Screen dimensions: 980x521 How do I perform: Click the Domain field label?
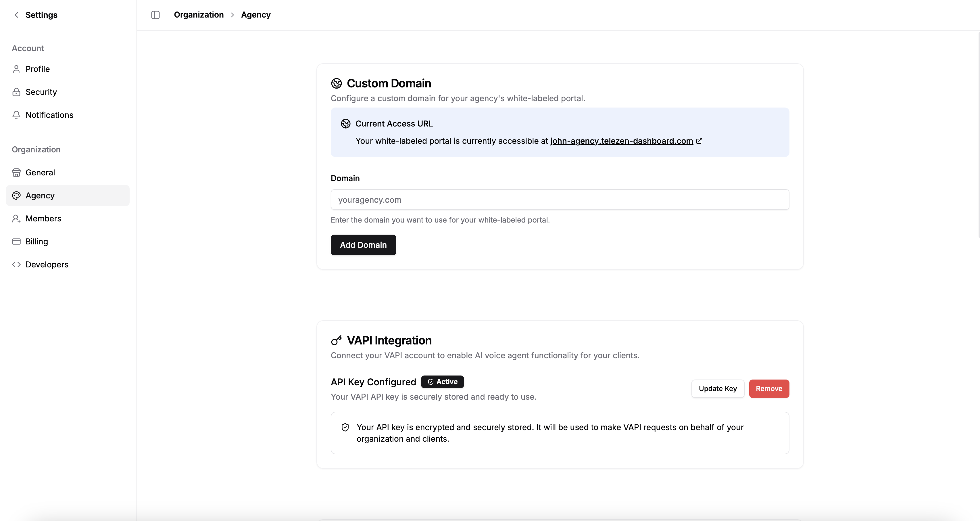(x=345, y=178)
